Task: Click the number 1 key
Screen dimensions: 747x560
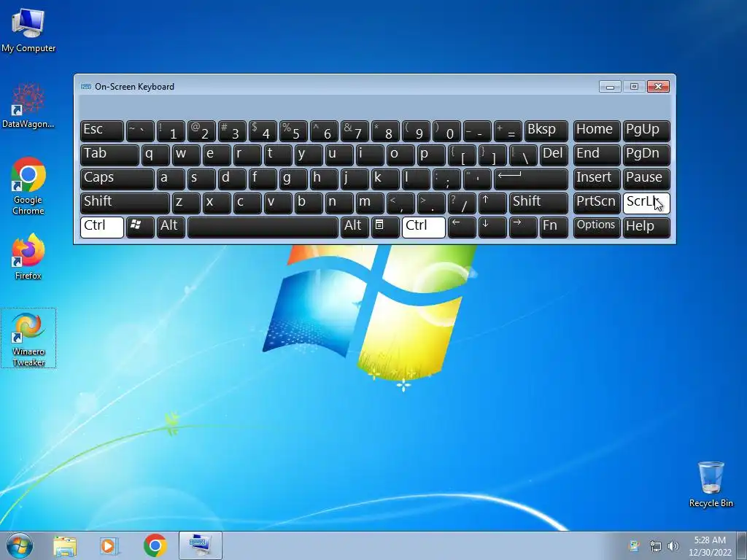Action: [x=171, y=131]
